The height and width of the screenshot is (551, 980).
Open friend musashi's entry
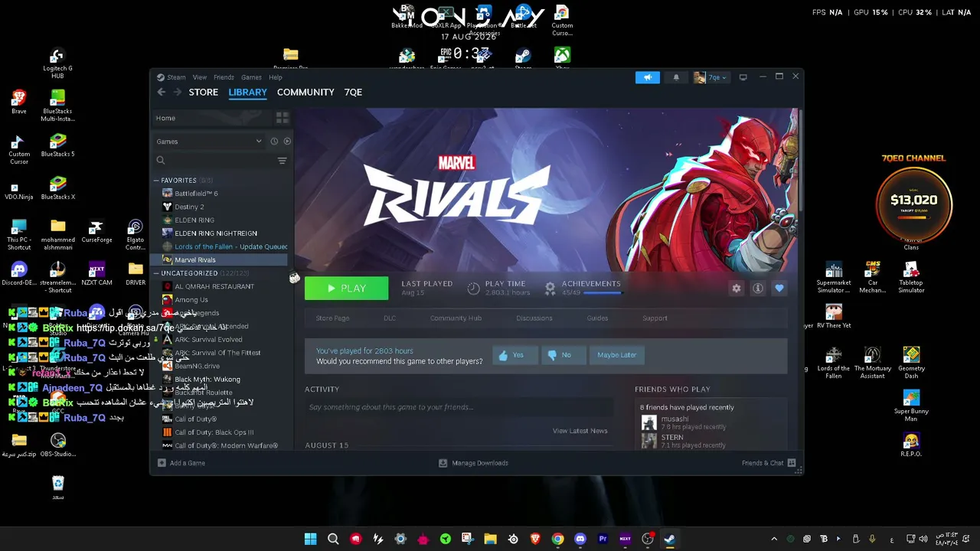click(684, 422)
